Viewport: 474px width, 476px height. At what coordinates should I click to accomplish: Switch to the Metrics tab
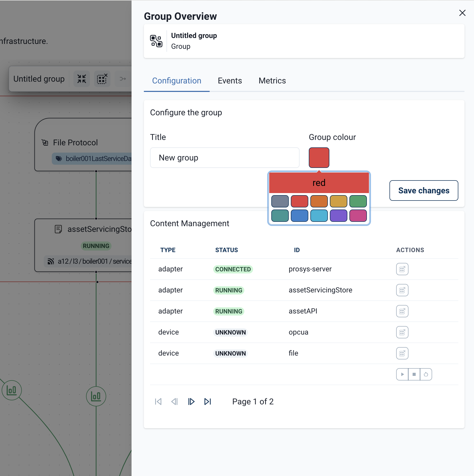point(272,81)
